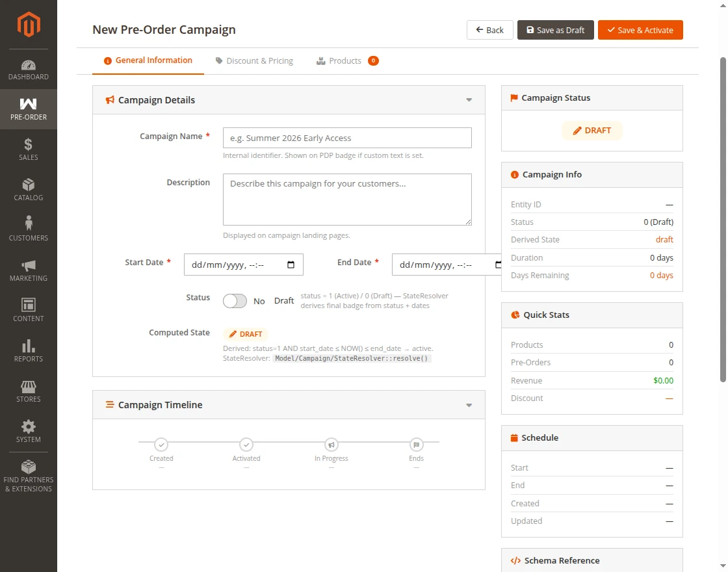
Task: Collapse the Campaign Timeline section
Action: tap(469, 406)
